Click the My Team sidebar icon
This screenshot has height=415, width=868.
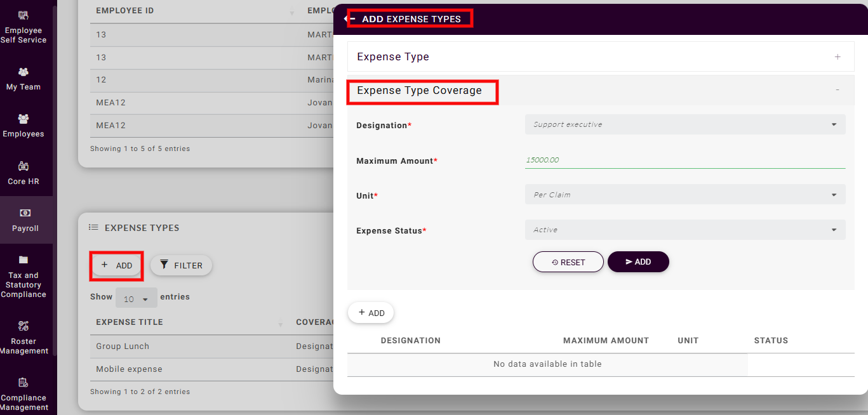[23, 72]
